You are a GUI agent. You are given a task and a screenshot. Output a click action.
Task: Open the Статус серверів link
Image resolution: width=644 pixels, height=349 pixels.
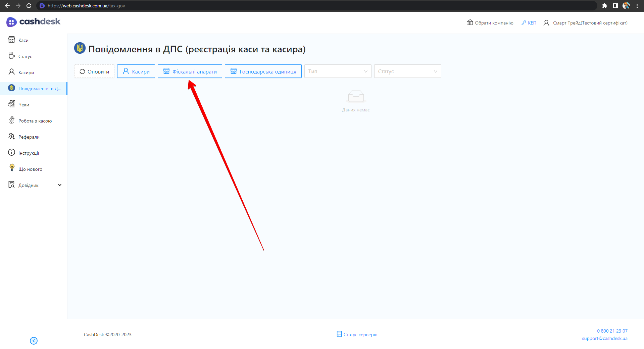pyautogui.click(x=360, y=335)
